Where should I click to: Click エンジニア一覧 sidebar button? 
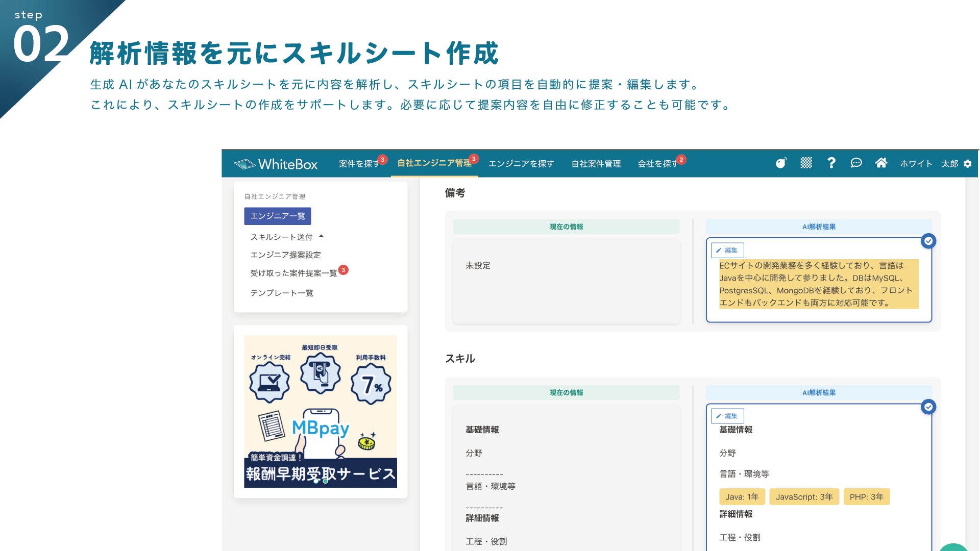coord(277,216)
